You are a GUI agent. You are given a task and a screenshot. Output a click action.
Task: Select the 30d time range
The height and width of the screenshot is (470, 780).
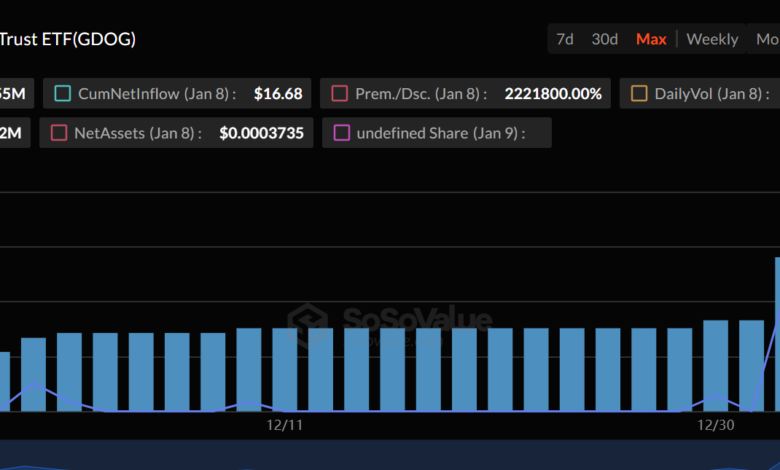(x=604, y=39)
